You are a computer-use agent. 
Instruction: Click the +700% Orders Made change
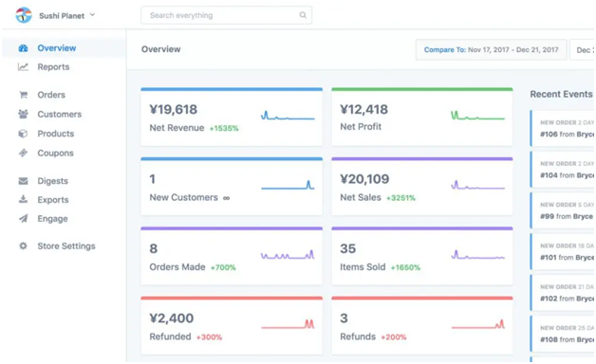(223, 267)
